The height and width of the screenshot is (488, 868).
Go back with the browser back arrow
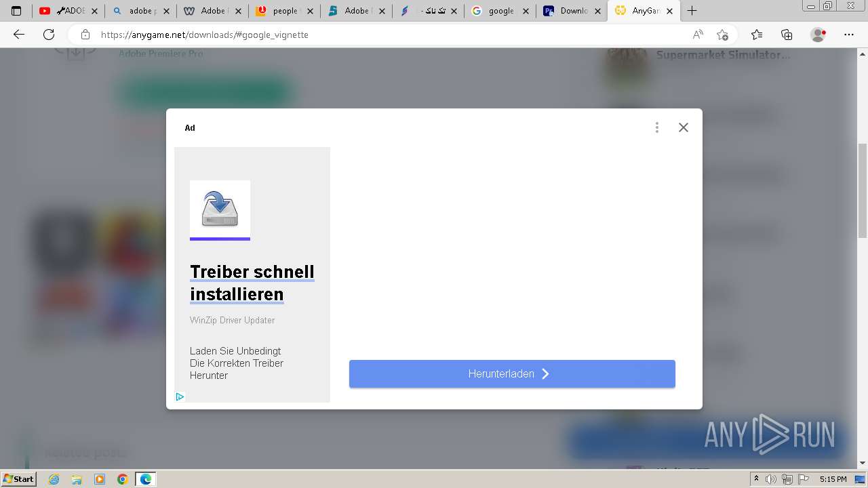pos(19,35)
